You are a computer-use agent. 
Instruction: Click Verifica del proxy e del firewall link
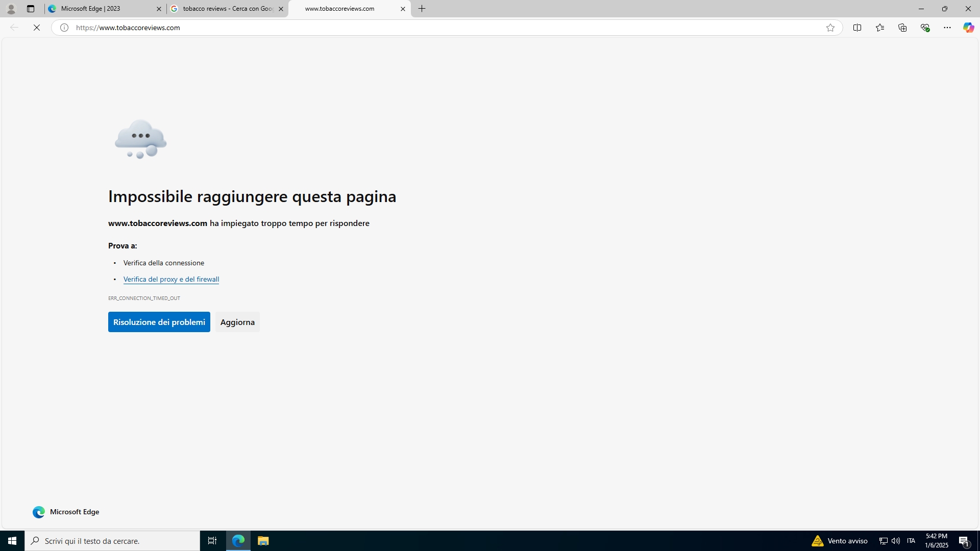pyautogui.click(x=171, y=279)
